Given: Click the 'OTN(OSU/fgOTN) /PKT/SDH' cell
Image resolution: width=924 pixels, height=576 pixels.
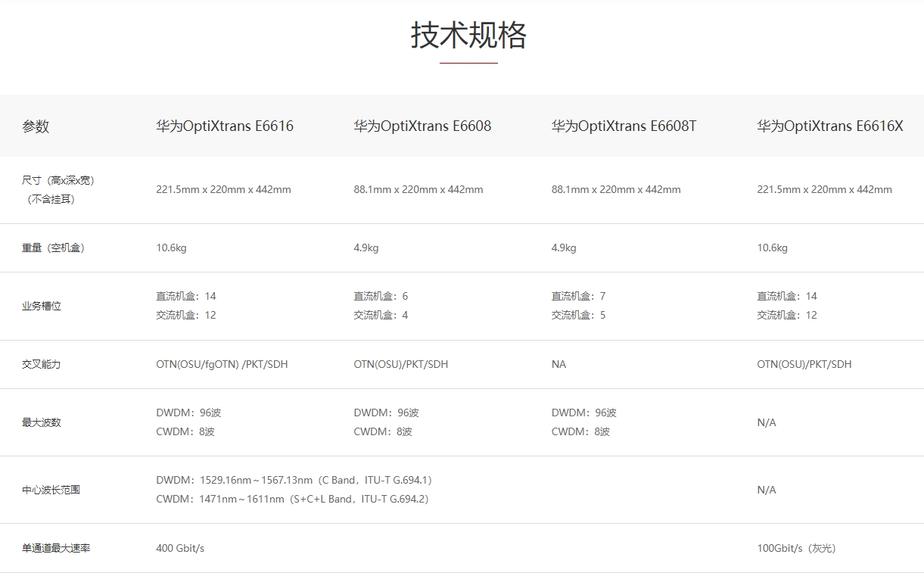Looking at the screenshot, I should [222, 365].
